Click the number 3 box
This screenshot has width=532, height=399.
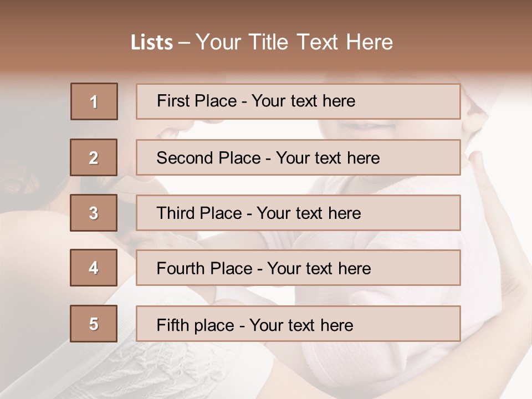94,213
